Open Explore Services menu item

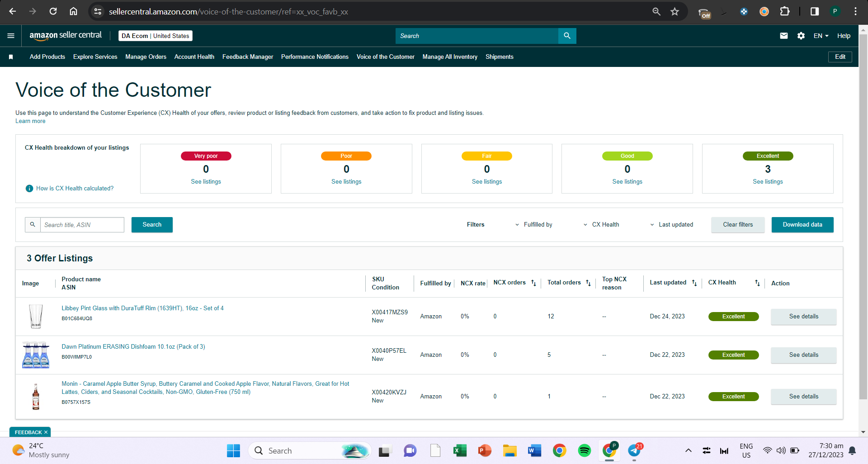coord(95,57)
